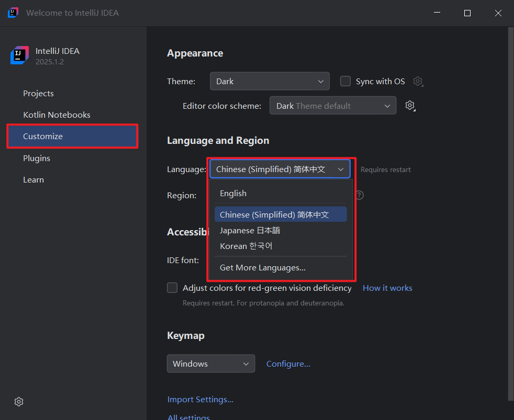The image size is (514, 420).
Task: Enable the Sync with OS checkbox
Action: 345,81
